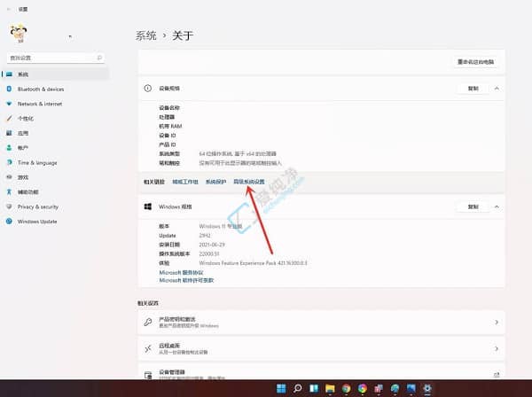This screenshot has height=397, width=532.
Task: Click the Windows Update sidebar icon
Action: tap(9, 222)
